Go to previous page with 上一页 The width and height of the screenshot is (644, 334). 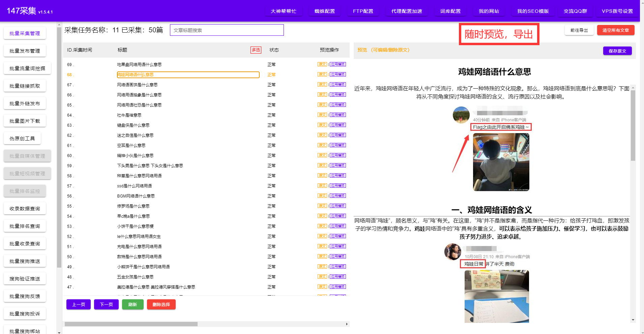pyautogui.click(x=79, y=304)
